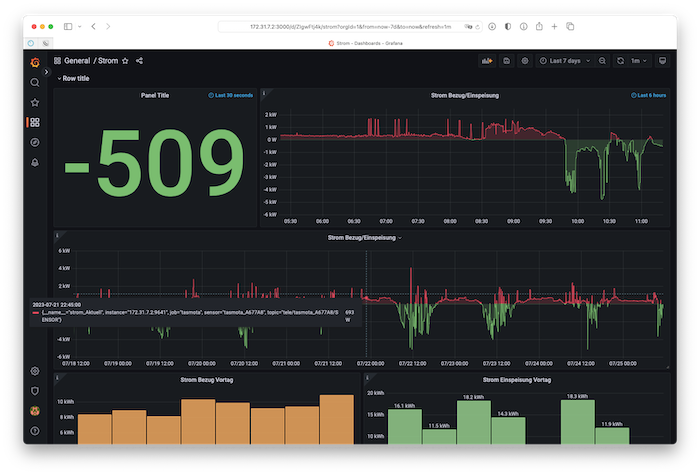Open the Alerting bell icon

35,162
